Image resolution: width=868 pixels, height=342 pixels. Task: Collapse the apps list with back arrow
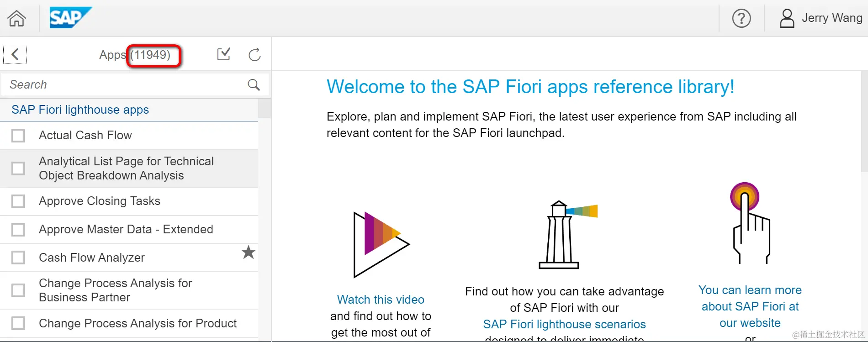click(x=15, y=54)
